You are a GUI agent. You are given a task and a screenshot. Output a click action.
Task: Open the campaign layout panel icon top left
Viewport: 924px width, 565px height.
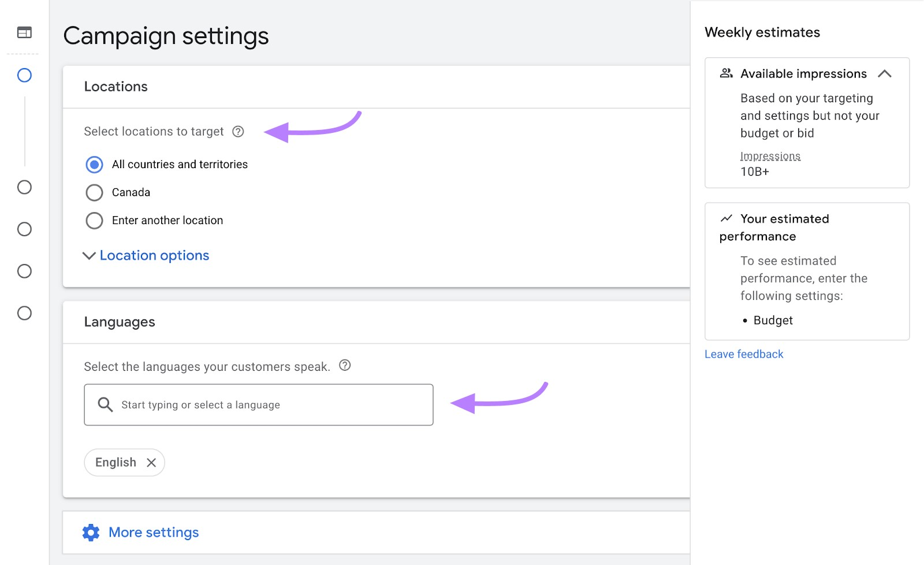[x=24, y=32]
